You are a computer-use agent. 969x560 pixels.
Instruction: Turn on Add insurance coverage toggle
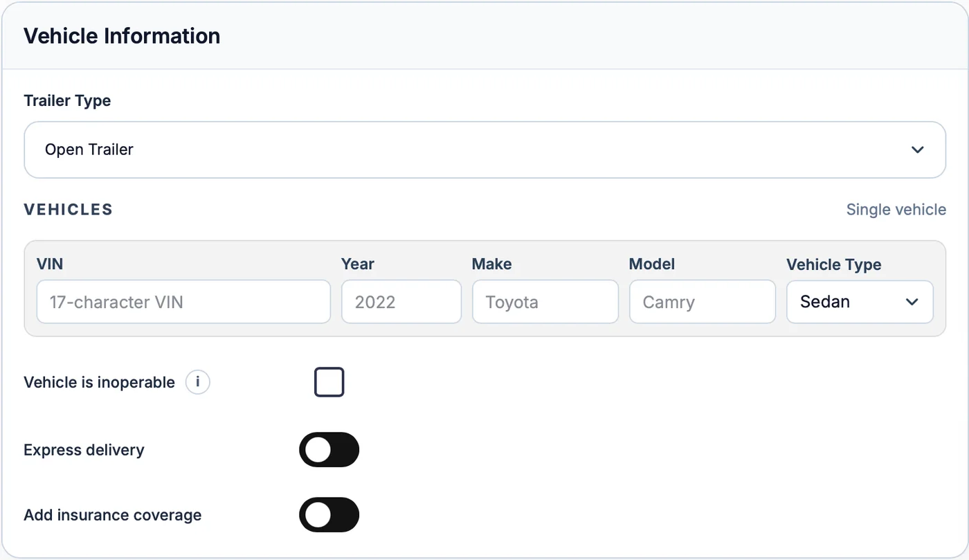pos(329,515)
